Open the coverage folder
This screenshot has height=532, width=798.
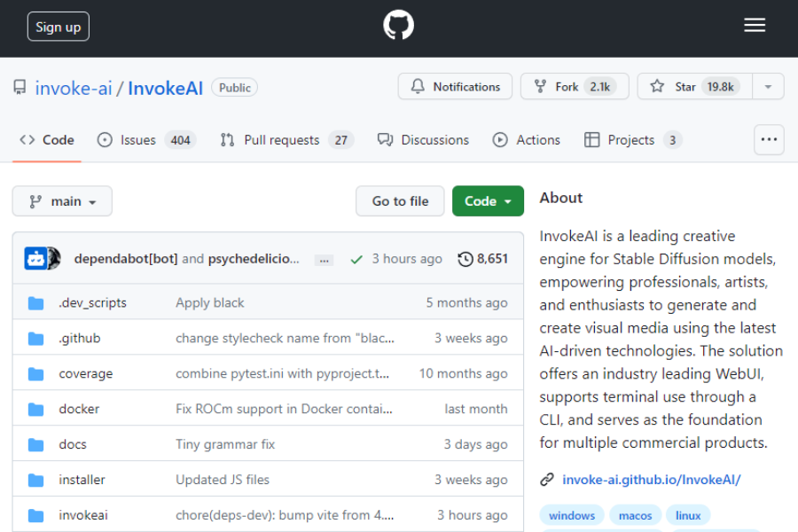click(x=85, y=373)
